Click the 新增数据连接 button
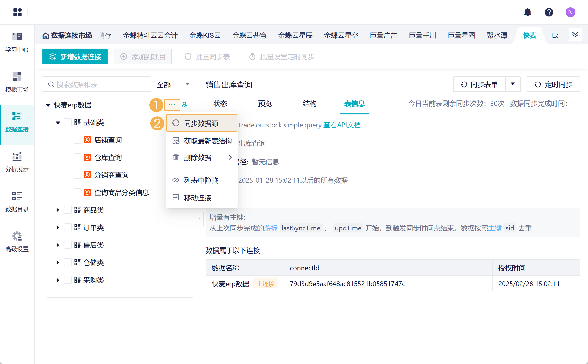The image size is (588, 364). [x=75, y=57]
